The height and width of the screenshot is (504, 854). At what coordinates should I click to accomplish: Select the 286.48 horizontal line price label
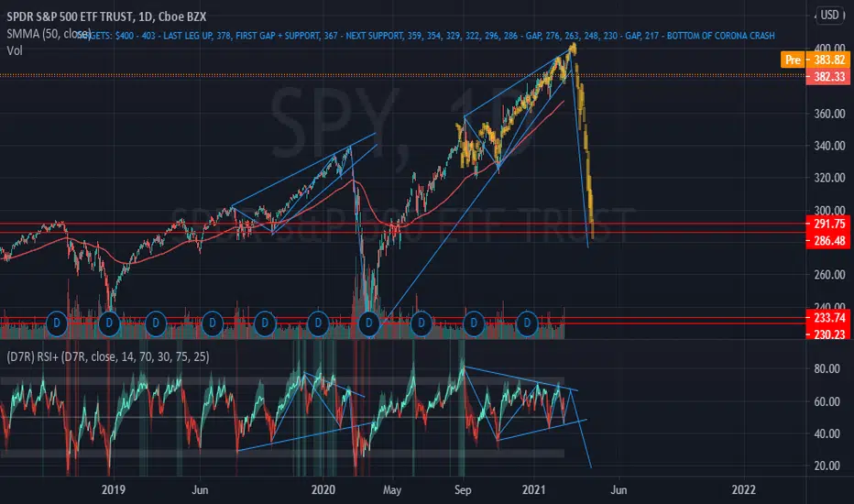pyautogui.click(x=827, y=240)
